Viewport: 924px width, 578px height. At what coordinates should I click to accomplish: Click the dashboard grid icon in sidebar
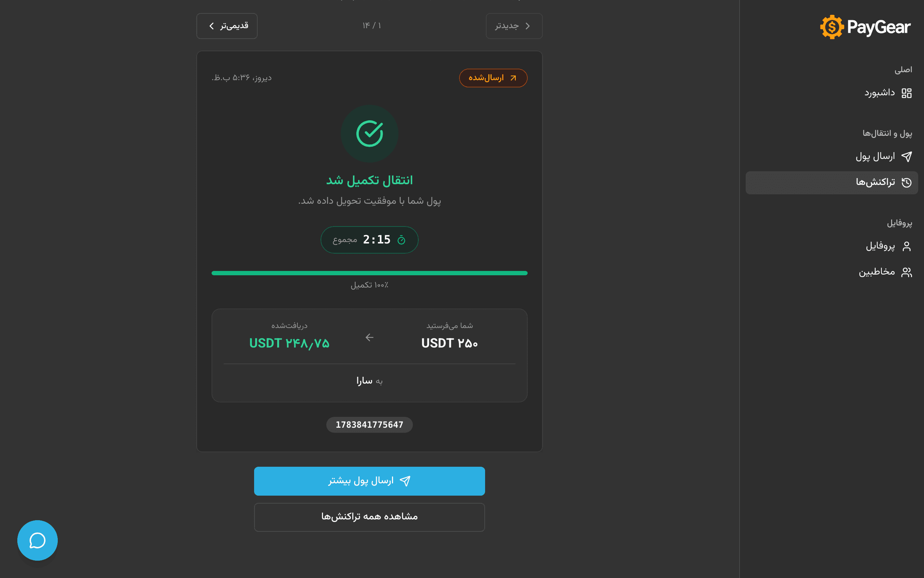(x=906, y=93)
